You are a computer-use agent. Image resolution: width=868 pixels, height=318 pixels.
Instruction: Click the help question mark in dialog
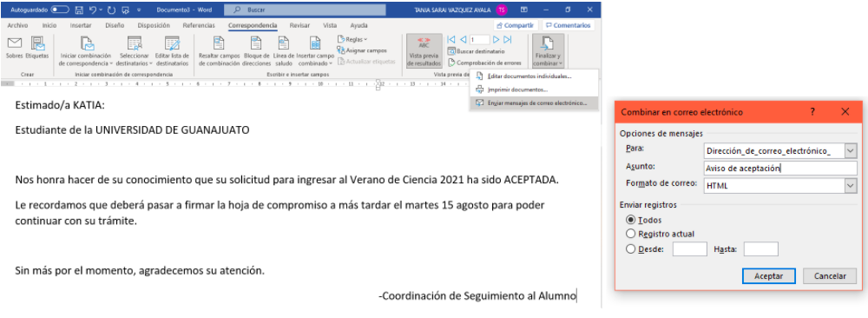click(x=812, y=112)
